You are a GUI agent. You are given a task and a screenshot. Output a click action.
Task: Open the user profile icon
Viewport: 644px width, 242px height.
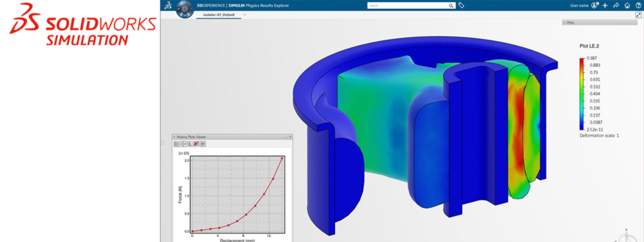coord(595,5)
